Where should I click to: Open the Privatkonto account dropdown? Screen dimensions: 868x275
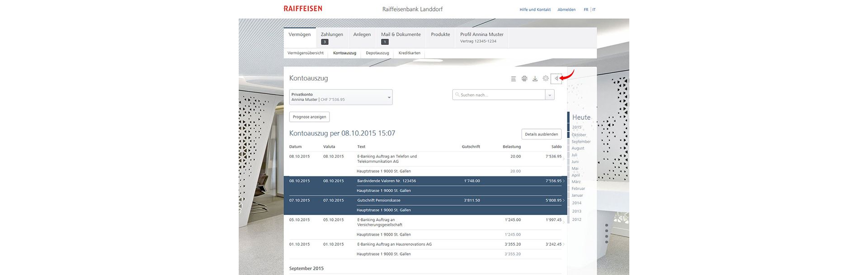point(341,97)
